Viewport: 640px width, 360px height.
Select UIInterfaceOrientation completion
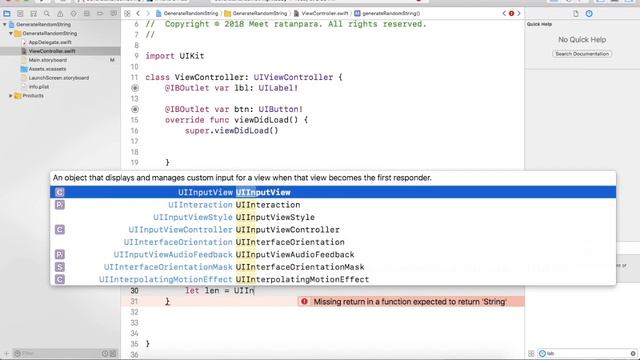point(333,242)
